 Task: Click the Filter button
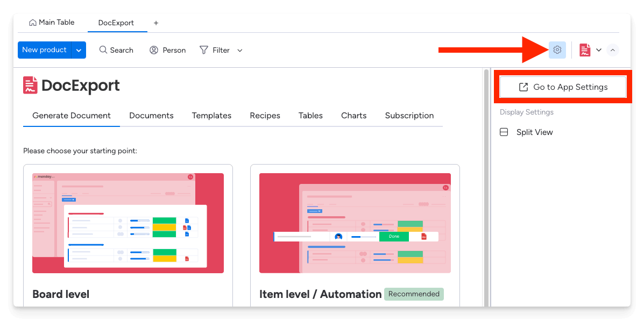pos(215,50)
